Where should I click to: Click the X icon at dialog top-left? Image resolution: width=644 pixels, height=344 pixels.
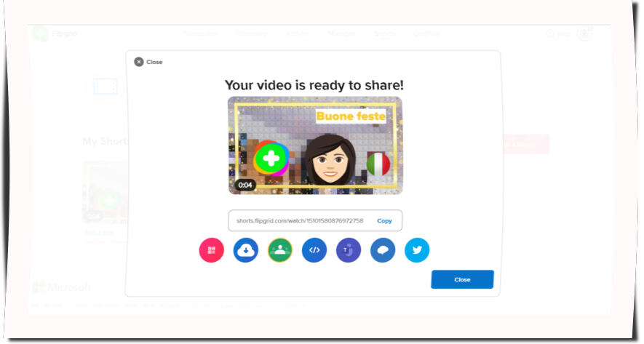point(139,62)
